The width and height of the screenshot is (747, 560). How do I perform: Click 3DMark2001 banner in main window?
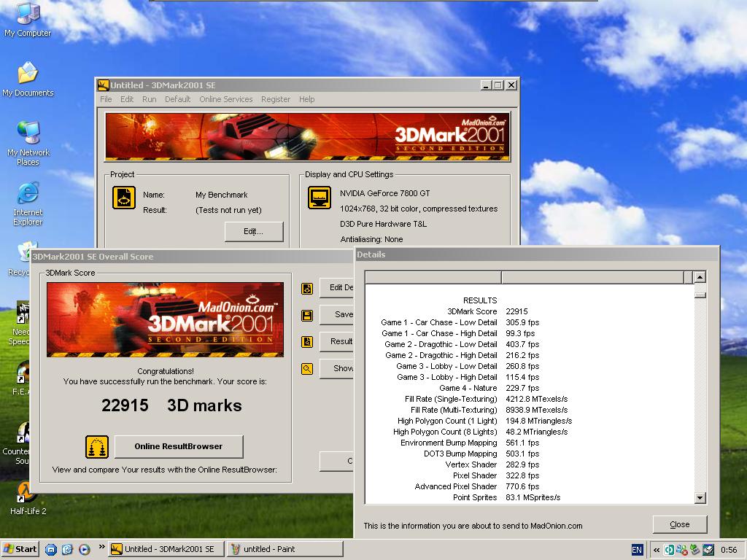pyautogui.click(x=307, y=136)
